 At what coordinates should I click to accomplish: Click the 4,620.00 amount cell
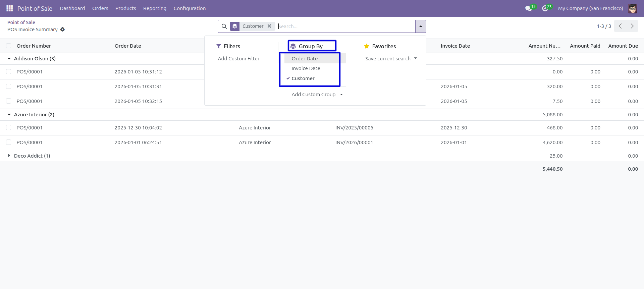(x=552, y=142)
